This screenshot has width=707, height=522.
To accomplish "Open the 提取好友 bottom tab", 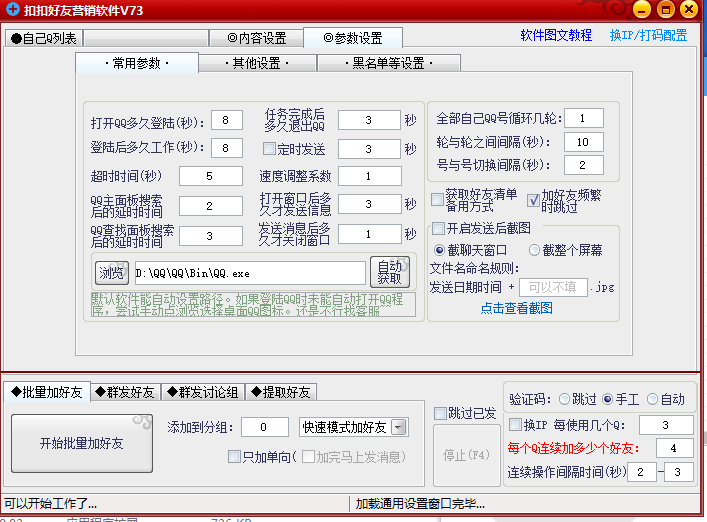I will tap(281, 392).
